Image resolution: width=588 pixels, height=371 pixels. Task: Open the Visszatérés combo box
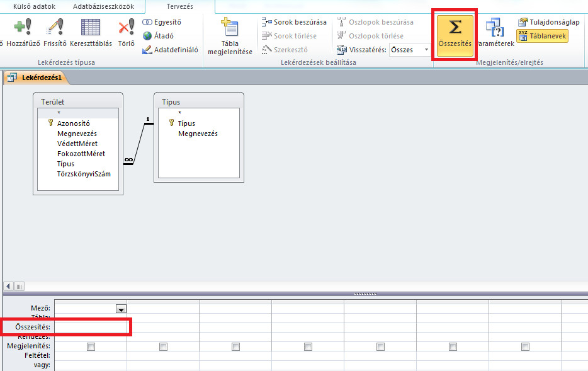click(x=426, y=50)
